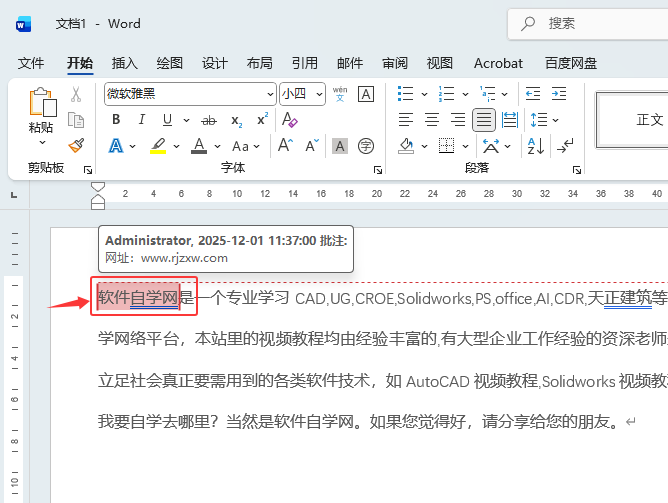Apply numbered list formatting
The height and width of the screenshot is (503, 668).
pyautogui.click(x=446, y=94)
